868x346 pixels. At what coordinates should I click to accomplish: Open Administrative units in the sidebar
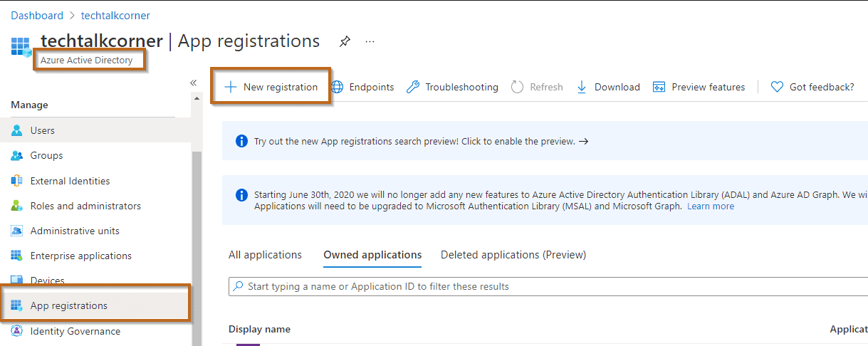coord(95,231)
